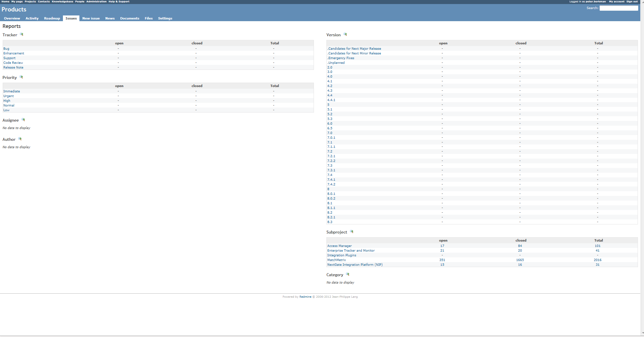Switch to the Roadmap tab

[x=52, y=18]
